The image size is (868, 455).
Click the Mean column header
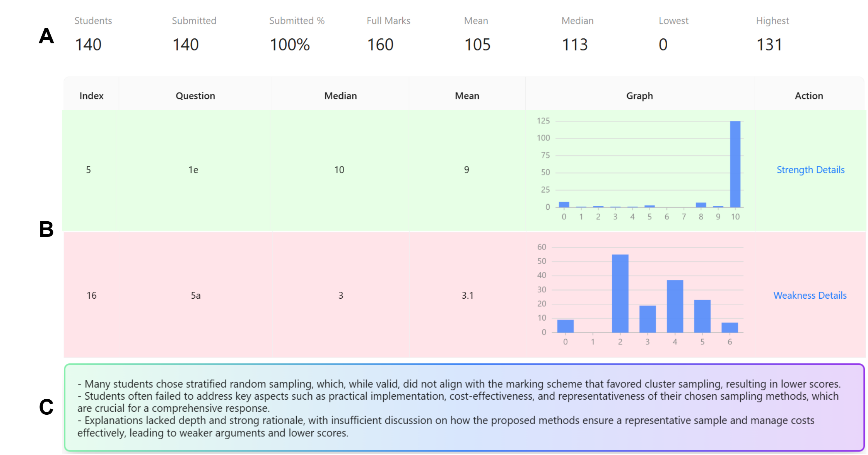click(x=467, y=96)
